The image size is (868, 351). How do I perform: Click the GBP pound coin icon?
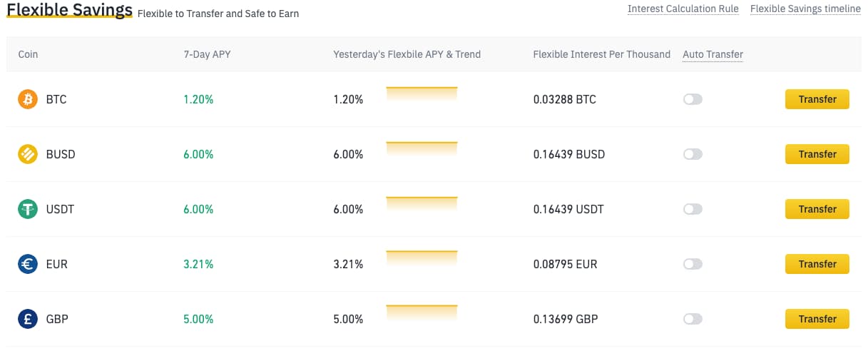[x=28, y=319]
